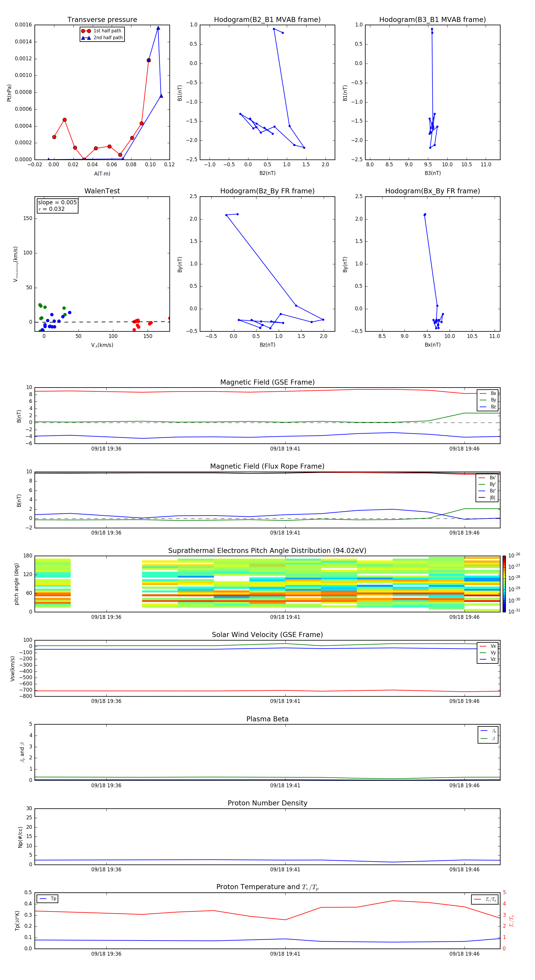This screenshot has height=980, width=535.
Task: Click the 'V_A(km/s)' x-axis label
Action: [102, 345]
